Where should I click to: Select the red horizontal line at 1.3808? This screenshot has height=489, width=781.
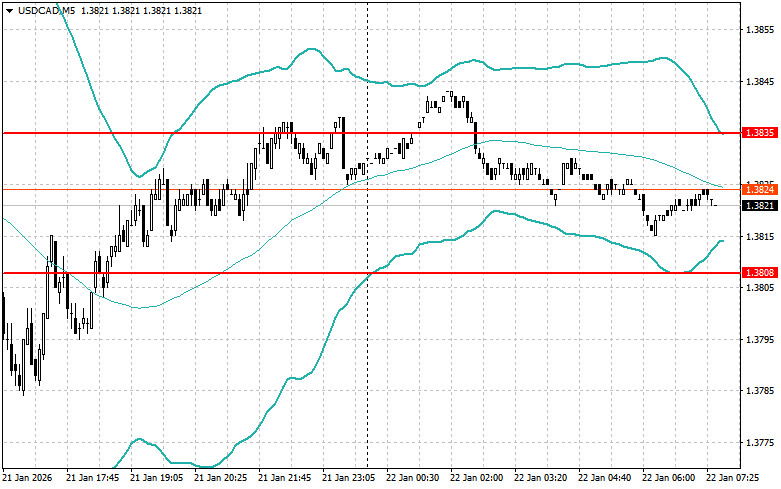[371, 273]
